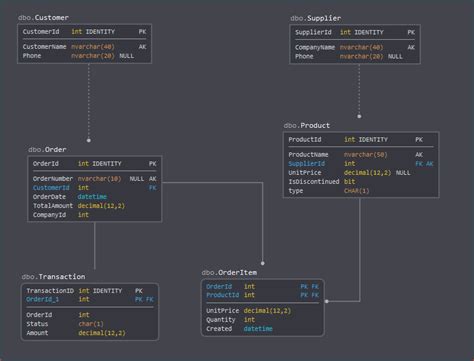Image resolution: width=474 pixels, height=361 pixels.
Task: Click datetime type of OrderDate column
Action: 92,197
